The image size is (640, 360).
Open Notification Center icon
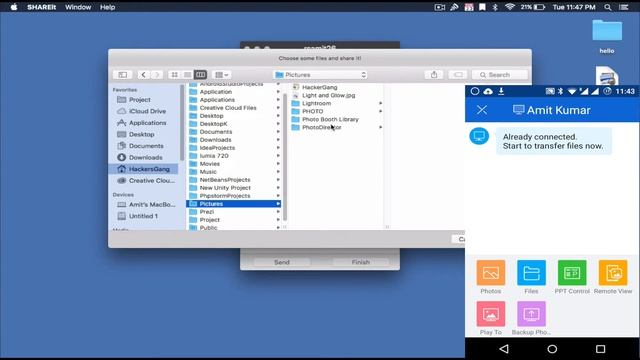(624, 7)
